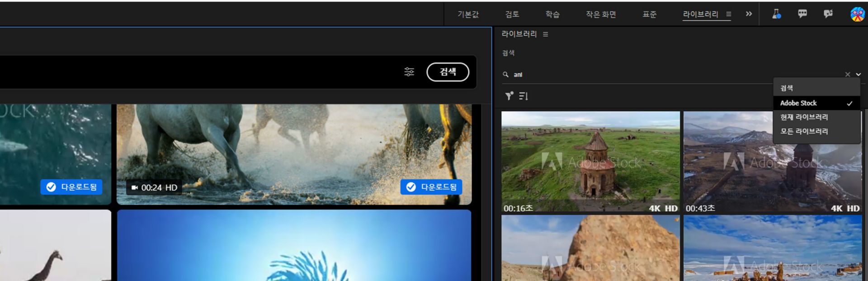Open the 라이브러리 workspace tab menu
Screen dimensions: 868x281
click(729, 14)
